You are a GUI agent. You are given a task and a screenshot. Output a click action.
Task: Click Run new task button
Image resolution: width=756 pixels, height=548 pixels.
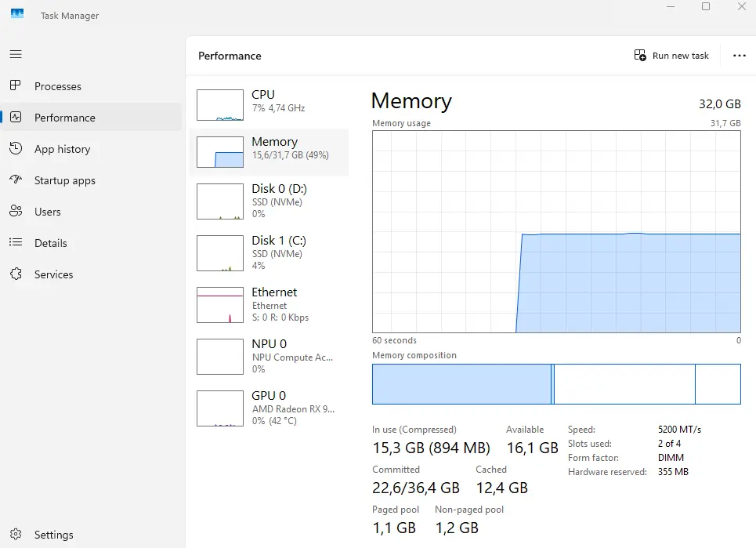tap(671, 56)
